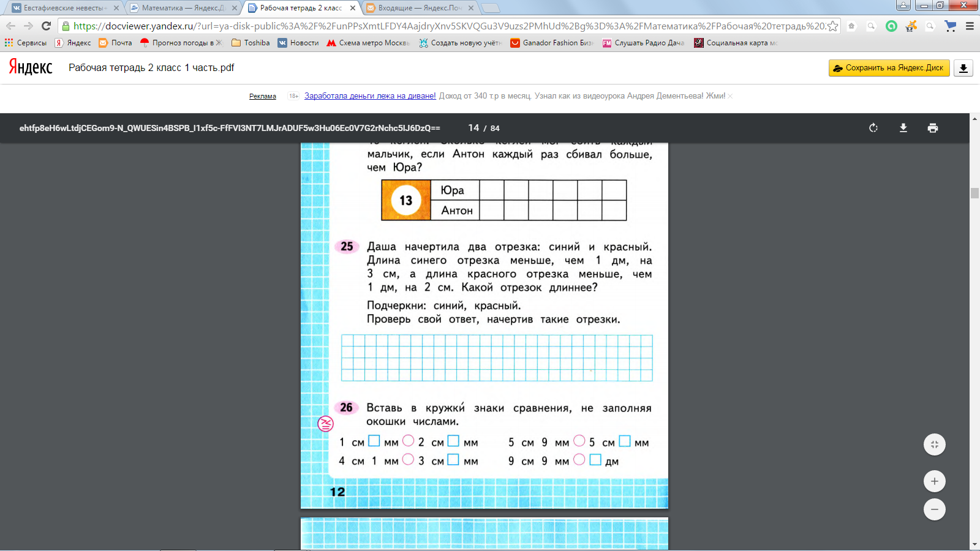Screen dimensions: 980x551
Task: Close the Входящие Яндекс.Почта tab
Action: click(471, 8)
